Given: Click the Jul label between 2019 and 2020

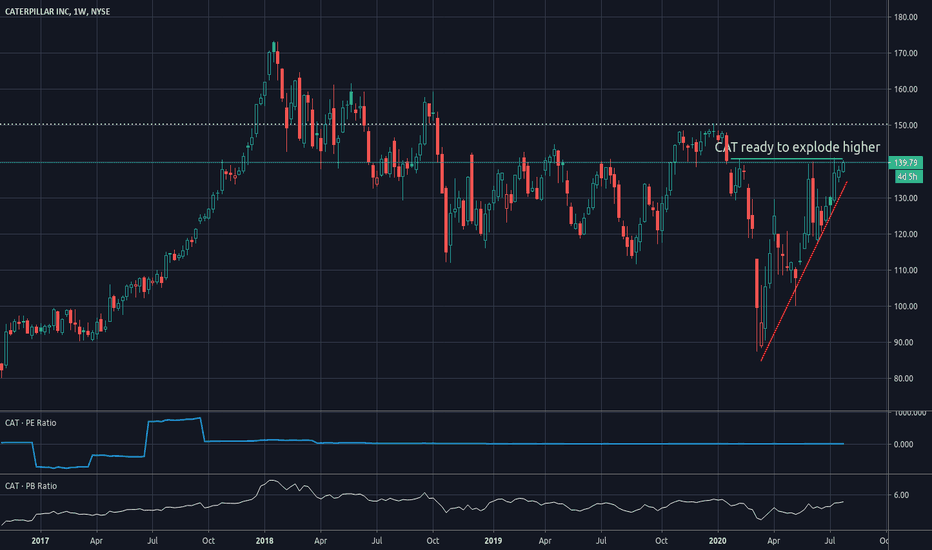Looking at the screenshot, I should point(602,540).
